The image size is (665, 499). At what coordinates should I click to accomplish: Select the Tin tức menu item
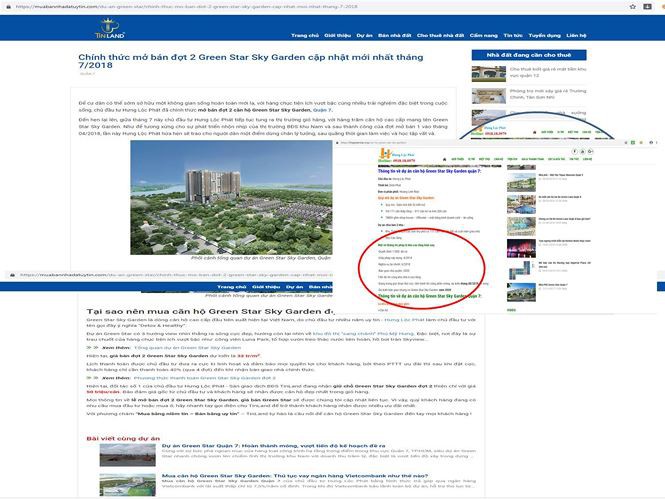pos(513,36)
